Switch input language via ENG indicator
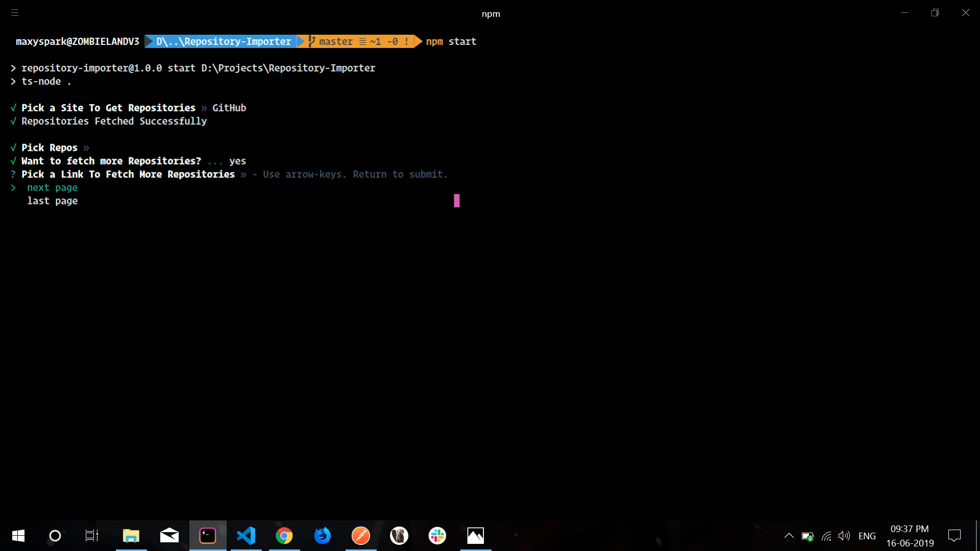Image resolution: width=980 pixels, height=551 pixels. pos(867,536)
